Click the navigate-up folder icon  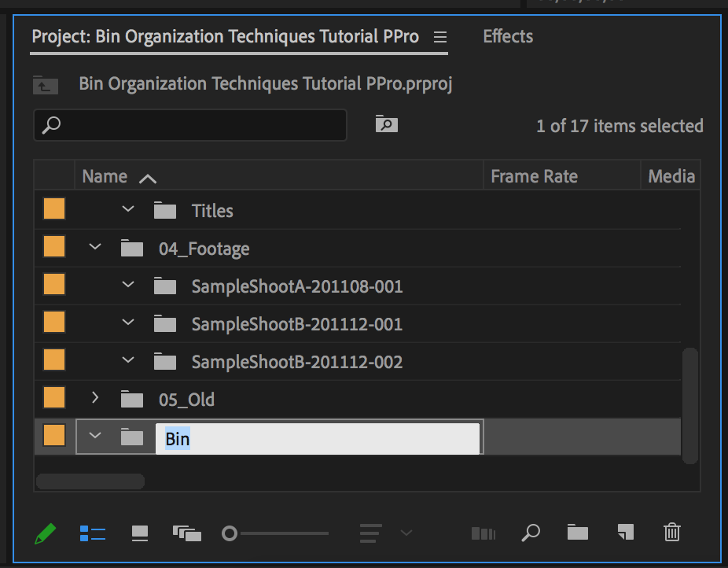[x=46, y=85]
